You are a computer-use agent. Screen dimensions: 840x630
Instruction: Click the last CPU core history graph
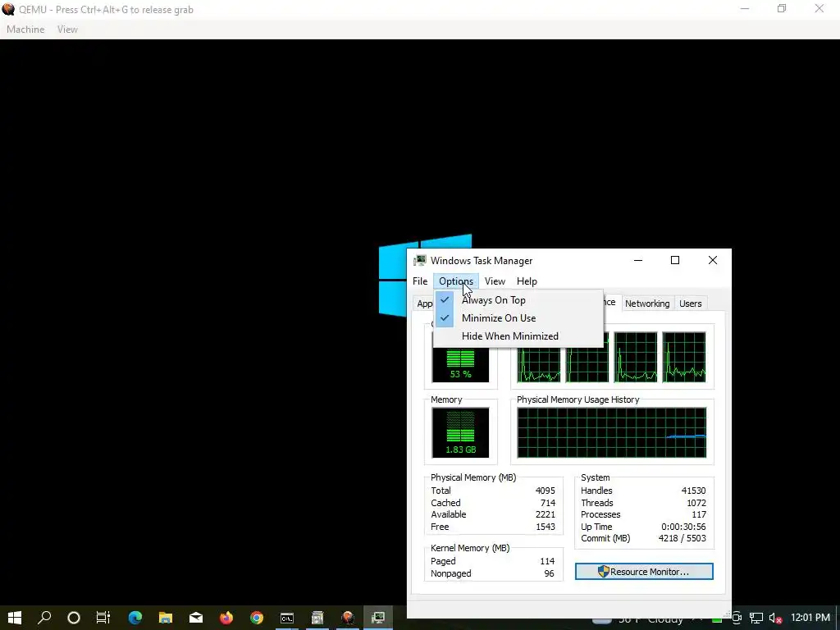[684, 358]
